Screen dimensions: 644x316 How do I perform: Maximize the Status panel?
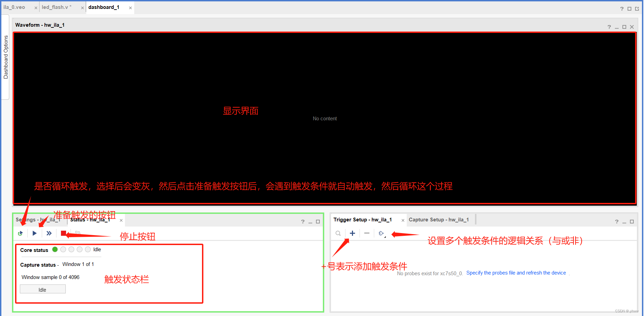[318, 222]
